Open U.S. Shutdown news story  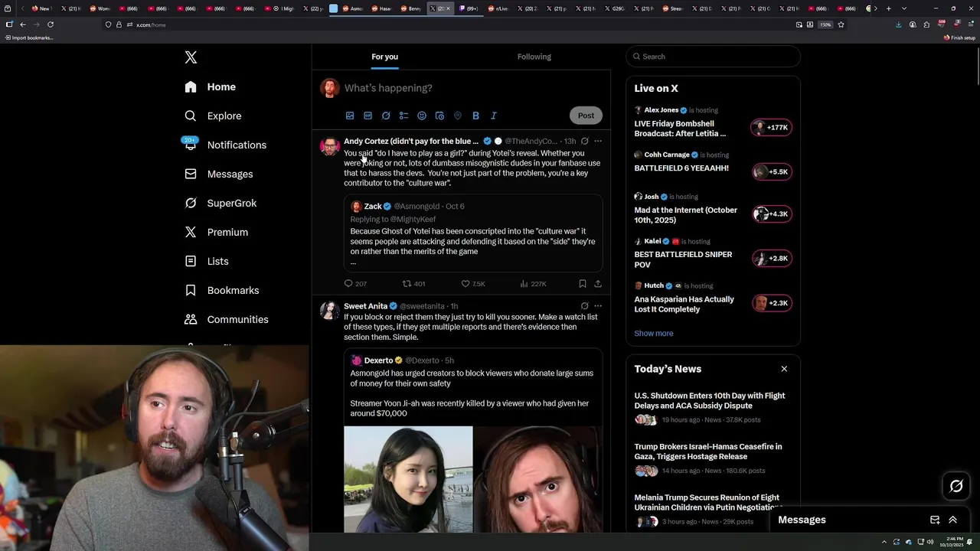[713, 409]
